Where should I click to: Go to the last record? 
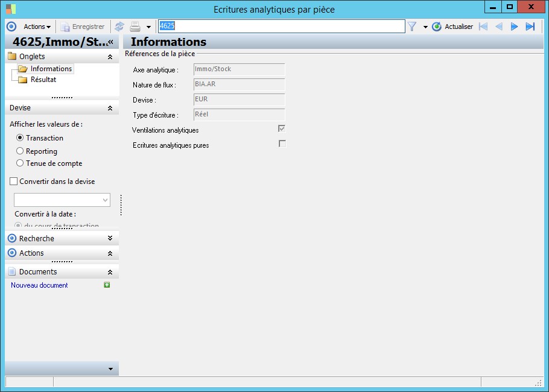530,27
